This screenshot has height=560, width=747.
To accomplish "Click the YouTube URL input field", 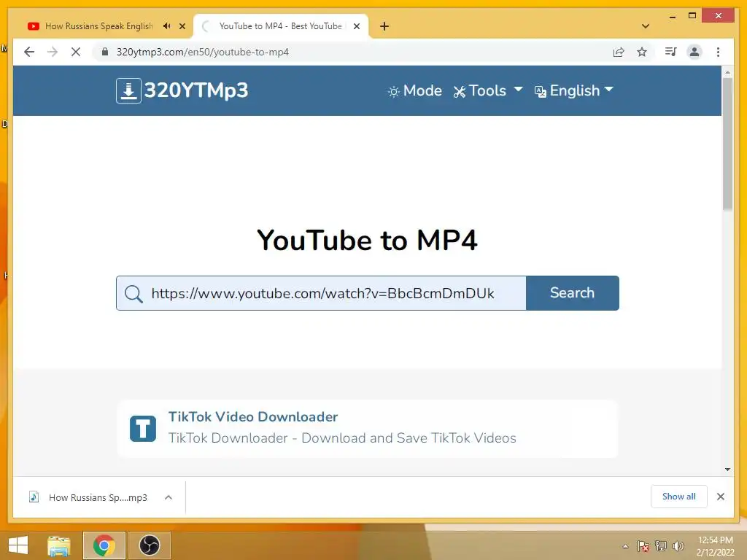I will coord(321,293).
